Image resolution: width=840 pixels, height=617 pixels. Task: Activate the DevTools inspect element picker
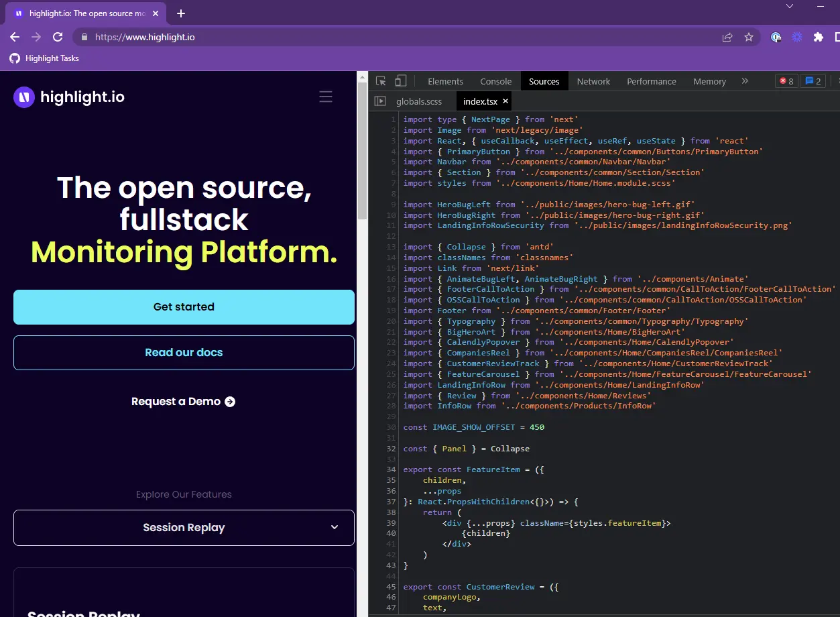(x=381, y=81)
